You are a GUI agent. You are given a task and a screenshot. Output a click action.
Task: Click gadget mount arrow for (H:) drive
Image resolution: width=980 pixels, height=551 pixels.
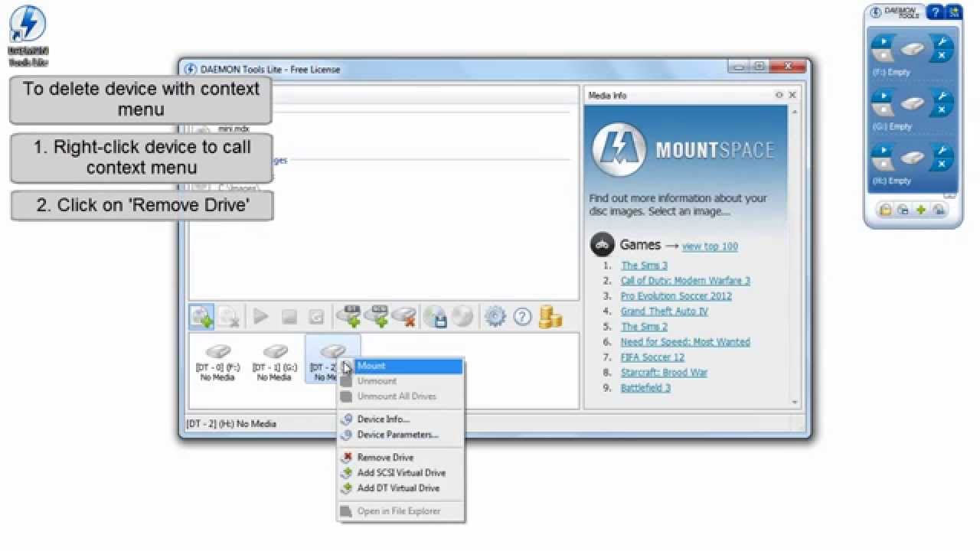883,150
